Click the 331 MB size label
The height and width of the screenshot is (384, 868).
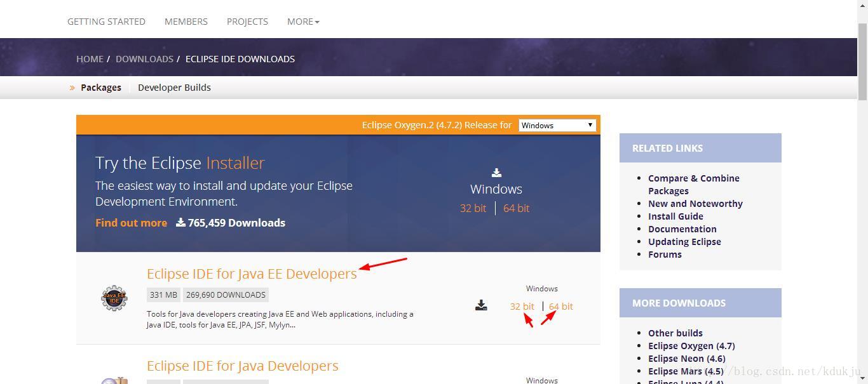pyautogui.click(x=163, y=295)
